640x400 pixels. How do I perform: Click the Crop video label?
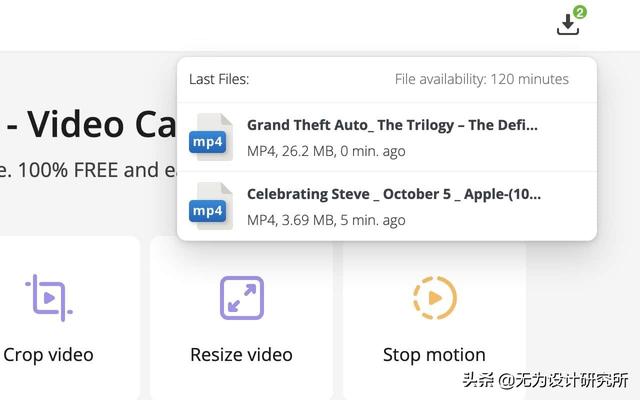click(49, 355)
